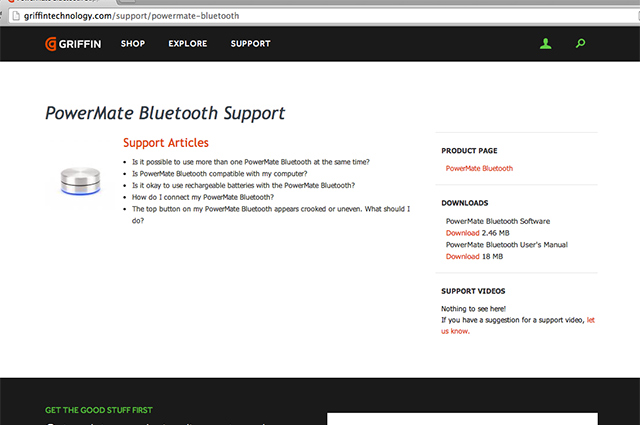Open the user account icon
Image resolution: width=640 pixels, height=425 pixels.
545,43
